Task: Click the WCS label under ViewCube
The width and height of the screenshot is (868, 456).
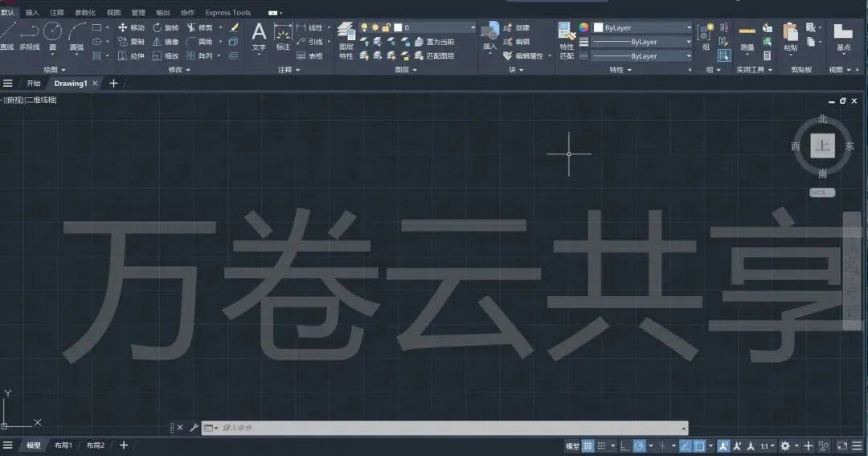Action: [x=822, y=192]
